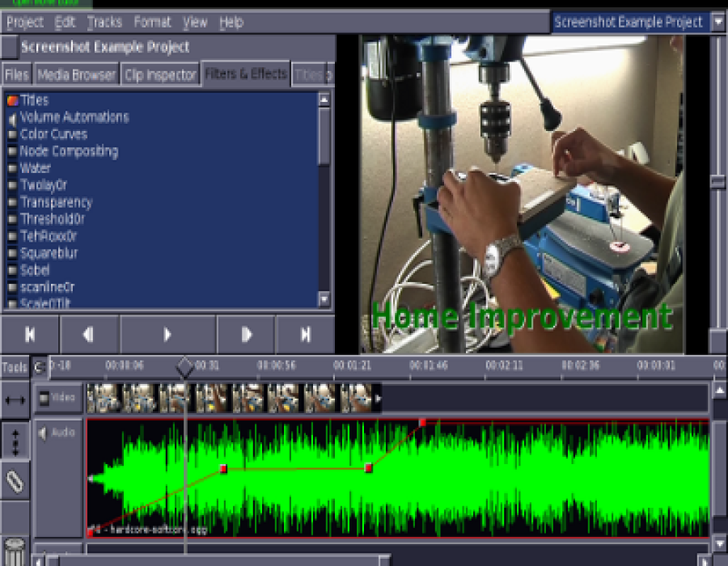
Task: Select Node Compositing effect
Action: [70, 151]
